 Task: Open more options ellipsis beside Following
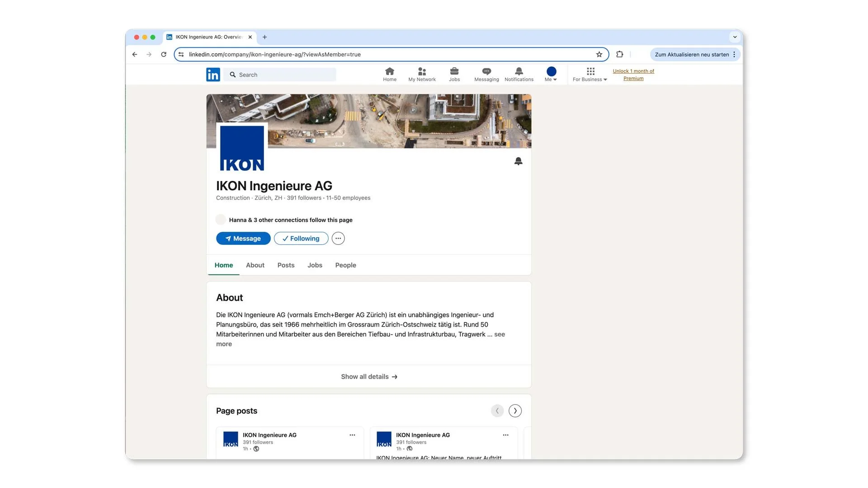click(338, 239)
